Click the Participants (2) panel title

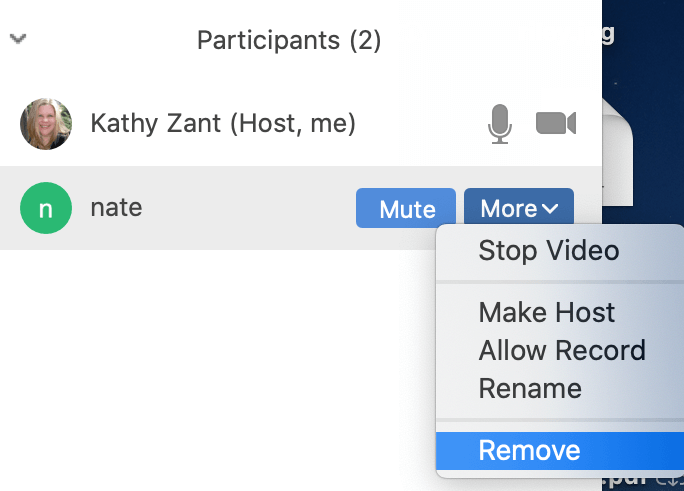coord(289,41)
